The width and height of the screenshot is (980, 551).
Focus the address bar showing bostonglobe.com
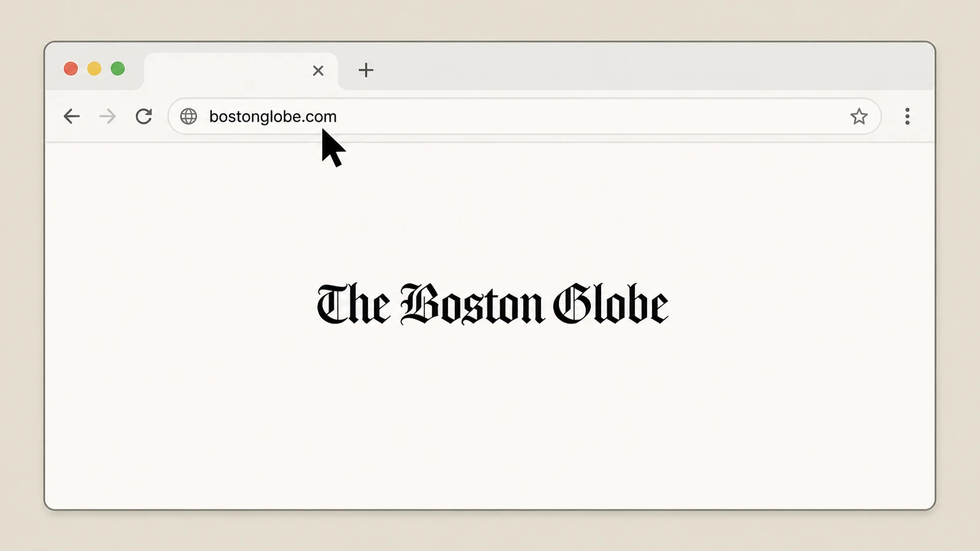(524, 116)
